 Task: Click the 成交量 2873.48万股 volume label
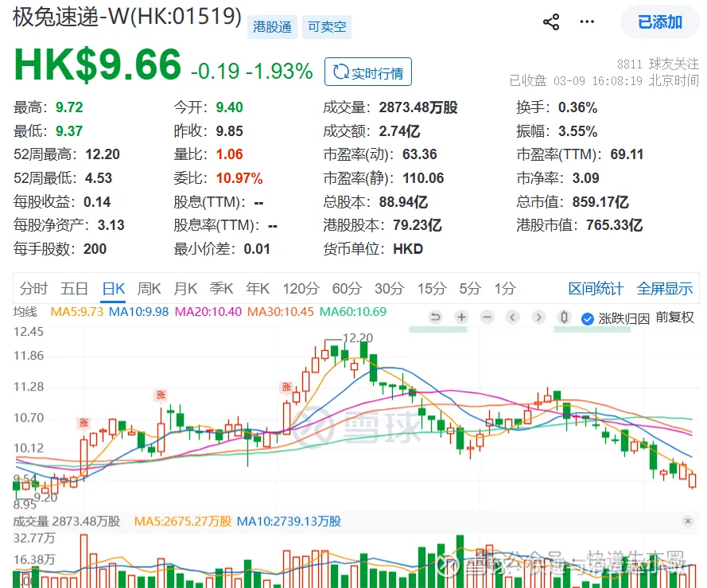67,521
